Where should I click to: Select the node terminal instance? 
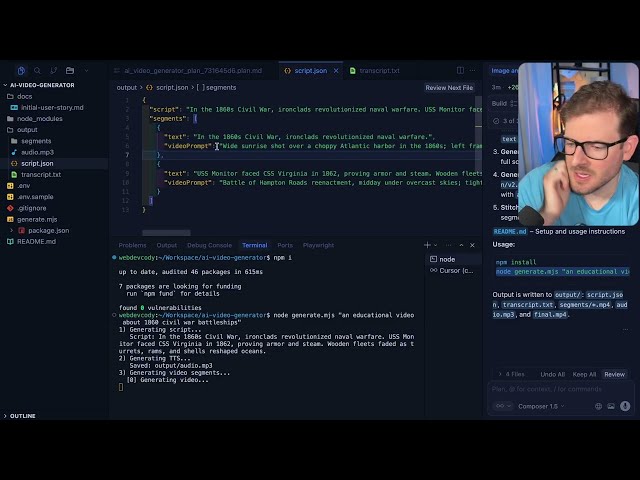pyautogui.click(x=454, y=259)
